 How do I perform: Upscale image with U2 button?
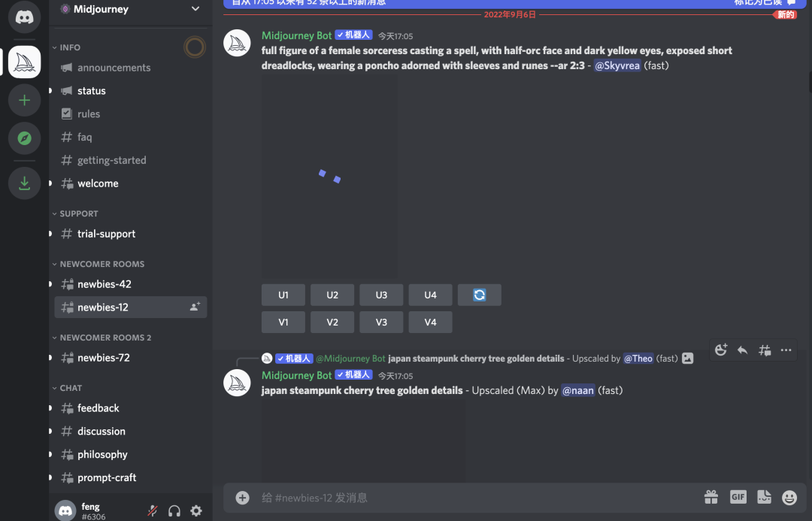tap(332, 295)
